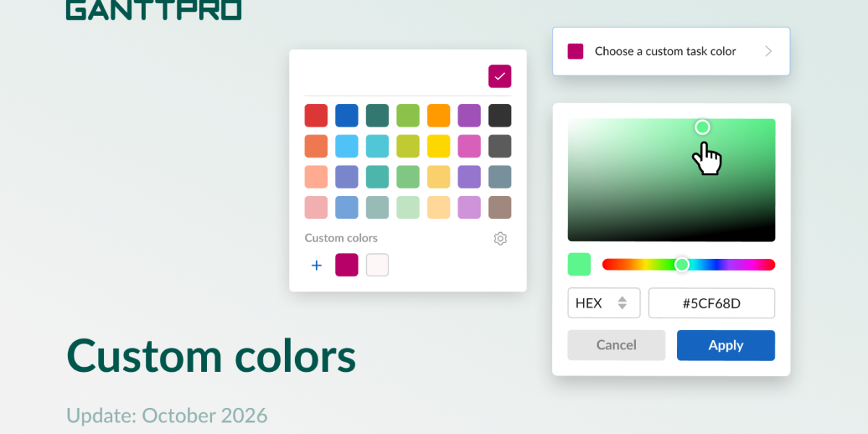Select the olive yellow-green swatch
The image size is (868, 434).
coord(408,146)
